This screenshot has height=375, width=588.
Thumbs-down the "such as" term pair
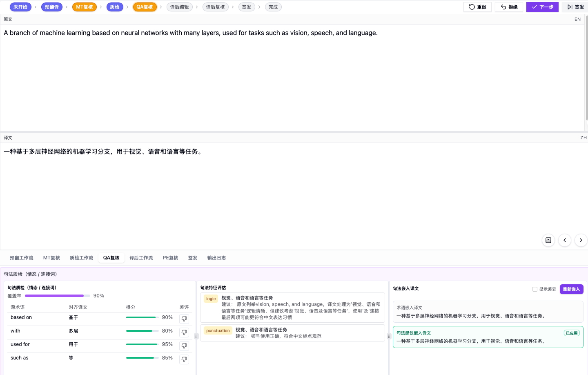[x=184, y=359]
